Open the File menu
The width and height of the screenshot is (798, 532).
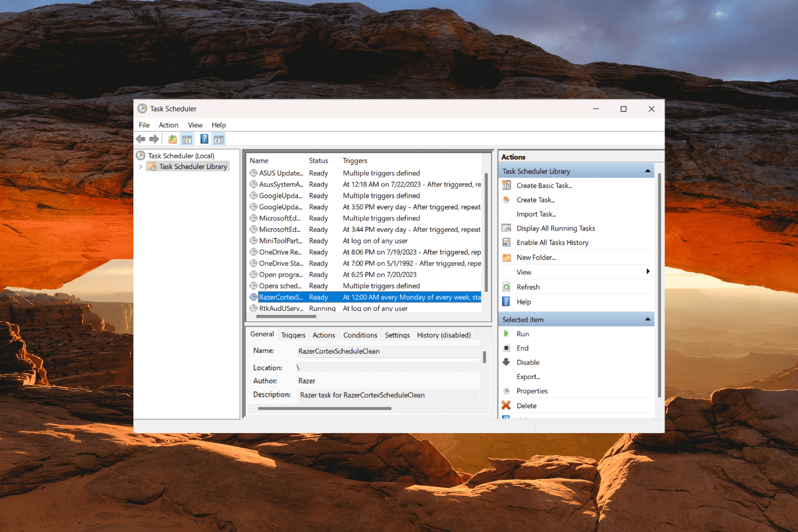click(x=144, y=125)
